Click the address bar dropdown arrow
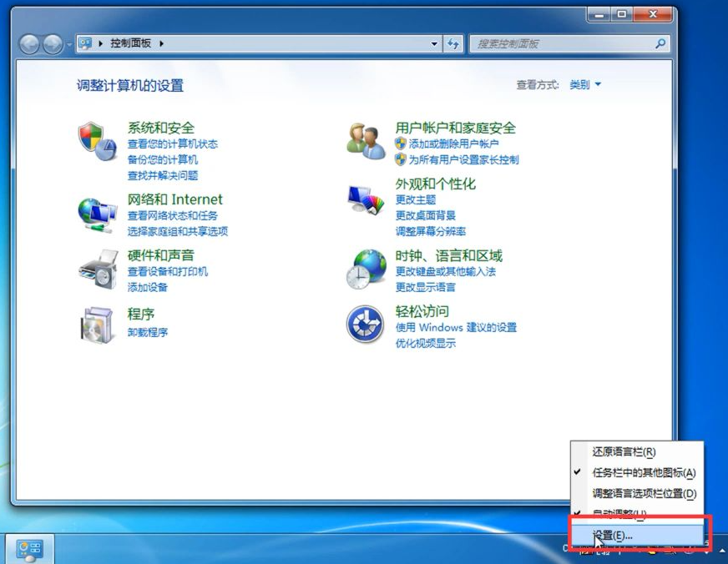The height and width of the screenshot is (564, 728). pos(434,43)
